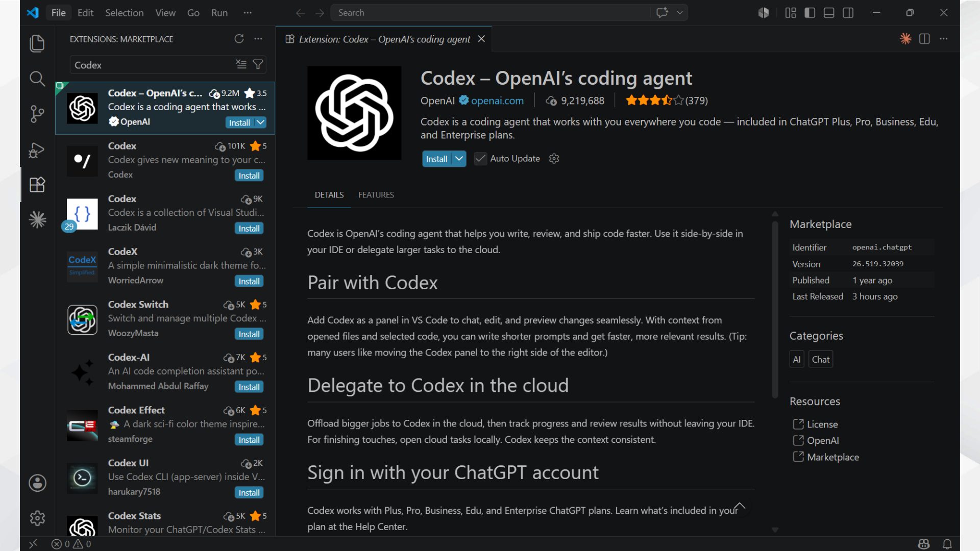The width and height of the screenshot is (980, 551).
Task: Expand the Install dropdown on the extension page
Action: [459, 159]
